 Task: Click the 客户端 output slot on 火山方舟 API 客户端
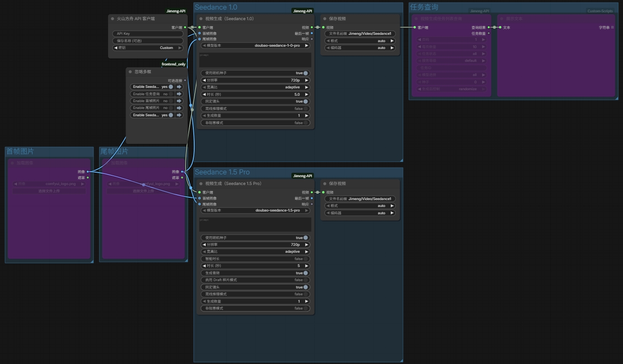(x=185, y=27)
